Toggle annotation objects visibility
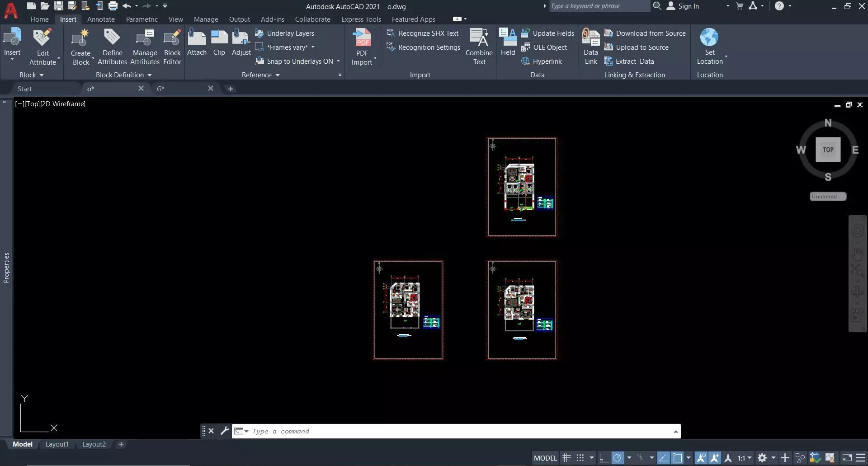The height and width of the screenshot is (466, 868). [x=701, y=458]
